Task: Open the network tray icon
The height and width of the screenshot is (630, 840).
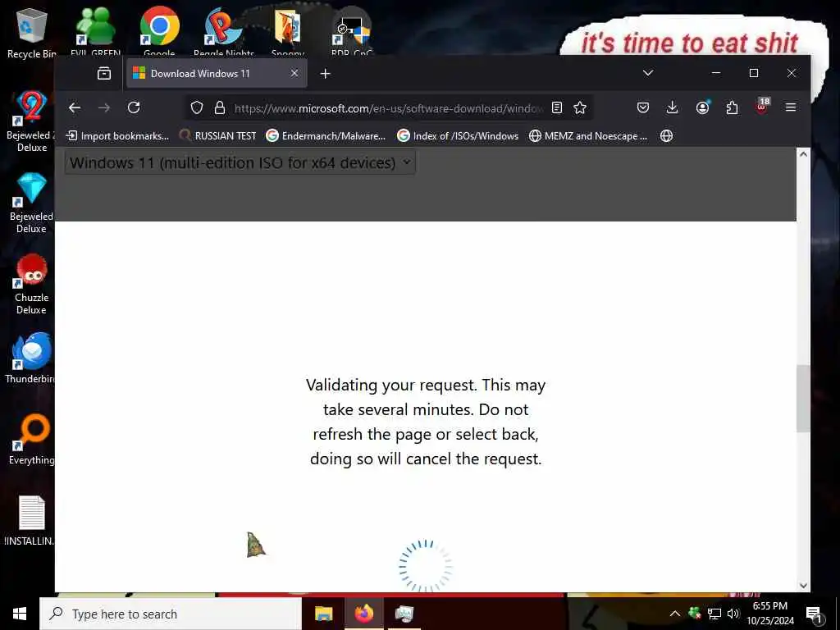Action: click(x=714, y=614)
